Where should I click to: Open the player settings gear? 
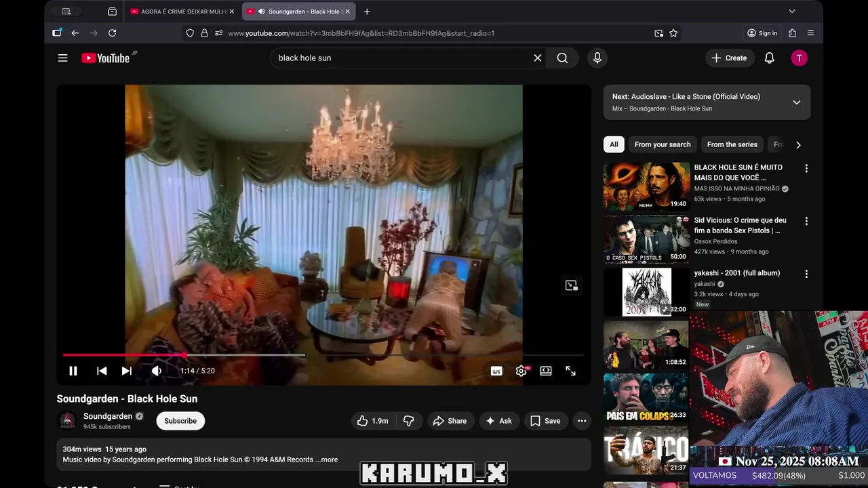pos(521,371)
